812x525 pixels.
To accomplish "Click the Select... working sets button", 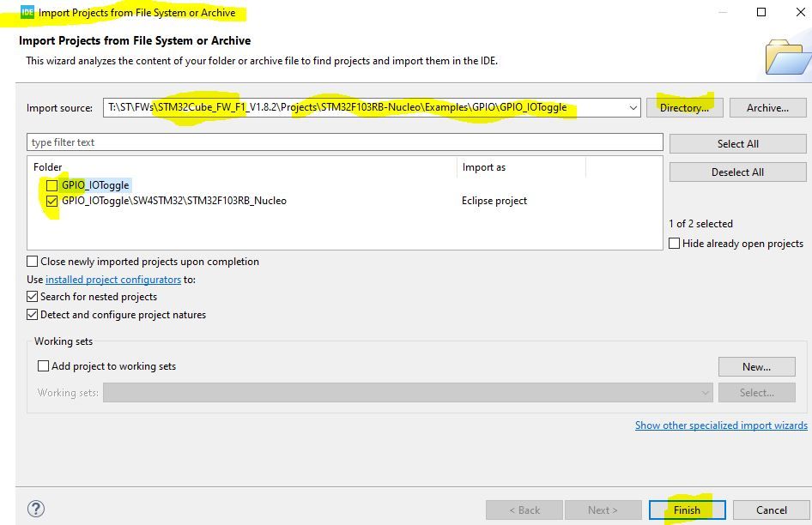I will (x=756, y=392).
